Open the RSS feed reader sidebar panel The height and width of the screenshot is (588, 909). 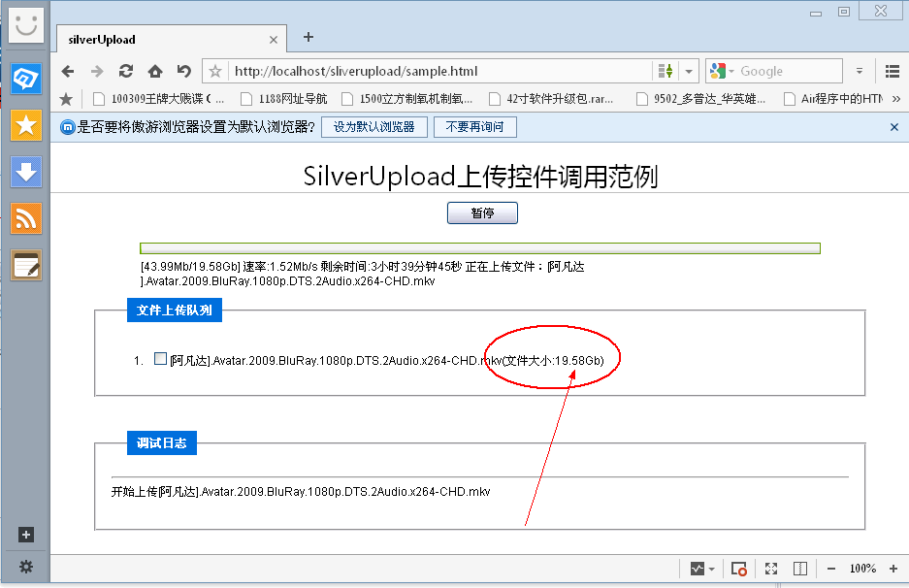(25, 218)
